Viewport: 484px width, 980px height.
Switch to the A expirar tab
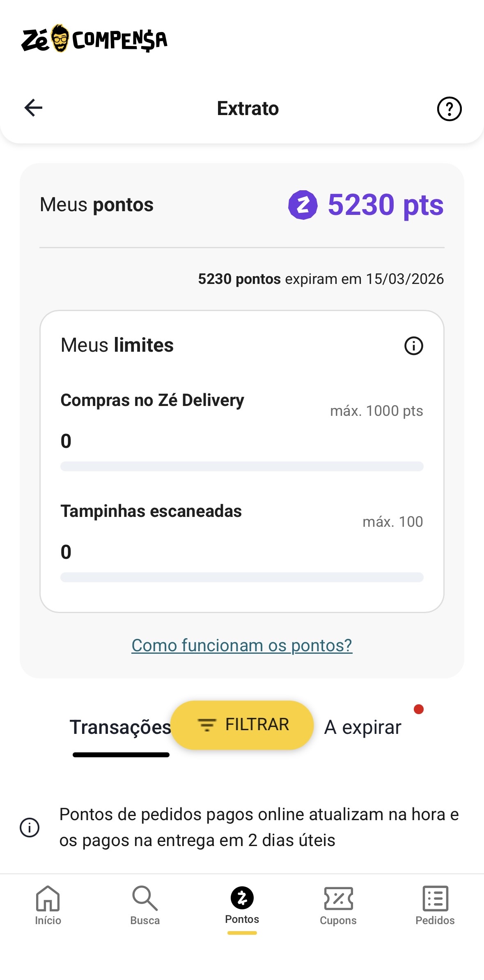click(363, 727)
